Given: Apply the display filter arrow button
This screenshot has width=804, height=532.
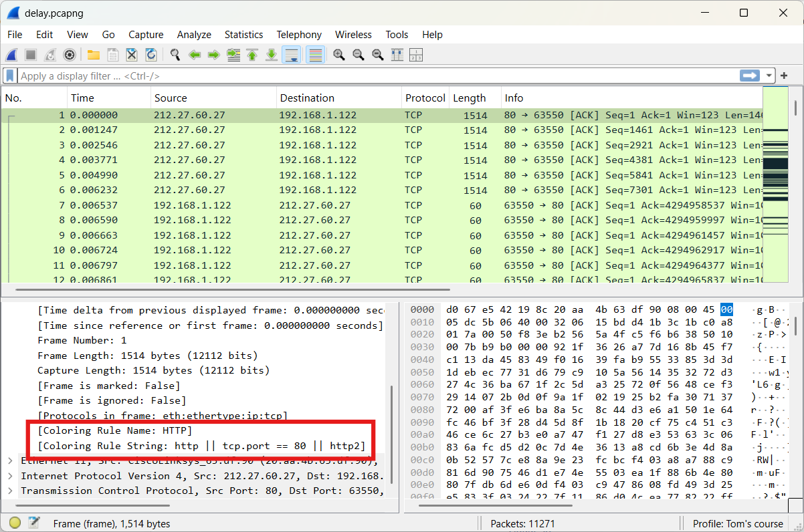Looking at the screenshot, I should (x=750, y=76).
